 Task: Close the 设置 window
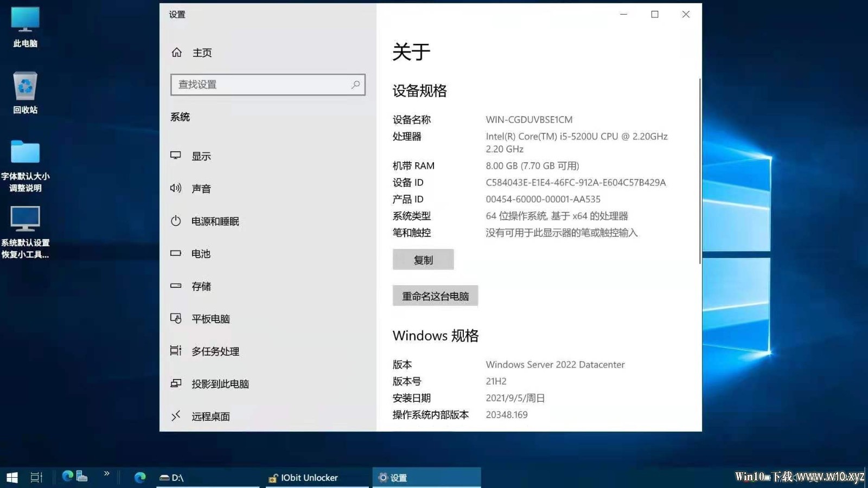[686, 15]
